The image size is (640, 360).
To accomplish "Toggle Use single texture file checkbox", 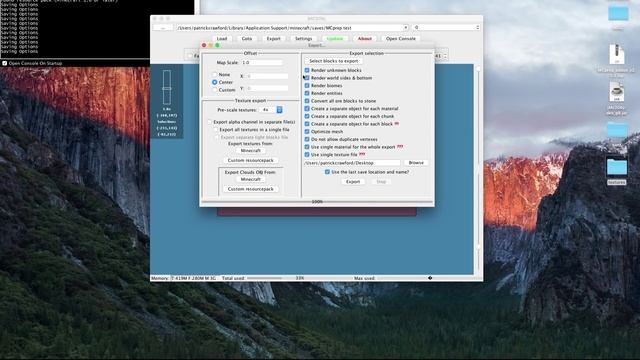I will pos(307,155).
